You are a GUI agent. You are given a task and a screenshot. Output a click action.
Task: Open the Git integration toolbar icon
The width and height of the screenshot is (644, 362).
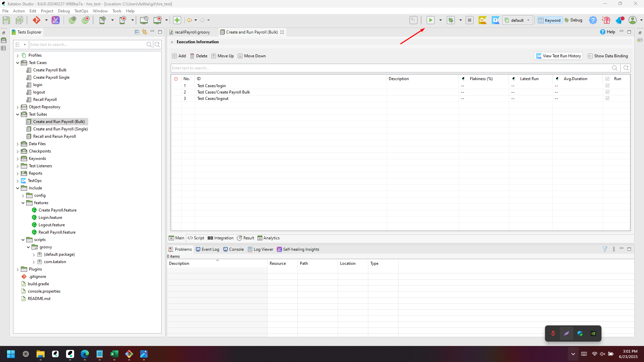coord(36,20)
